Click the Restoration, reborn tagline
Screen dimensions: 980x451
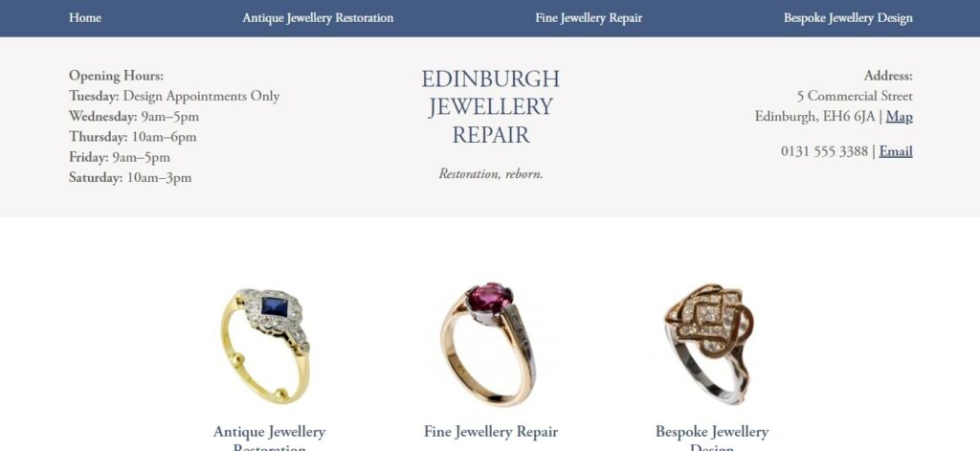[x=491, y=174]
